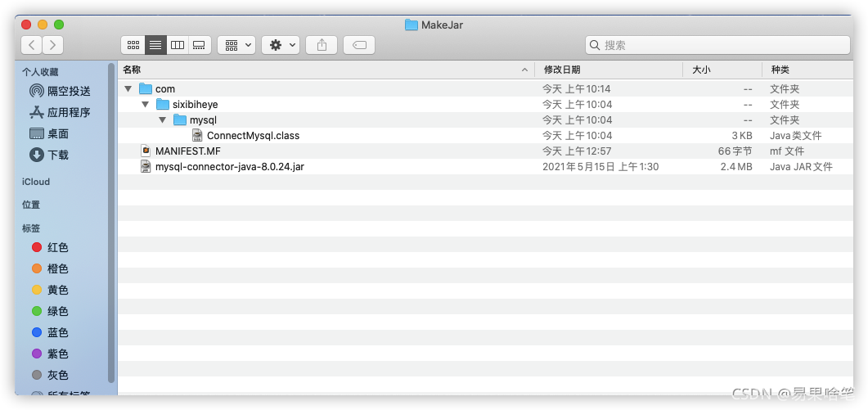Click the 位置 Locations sidebar heading

coord(31,205)
